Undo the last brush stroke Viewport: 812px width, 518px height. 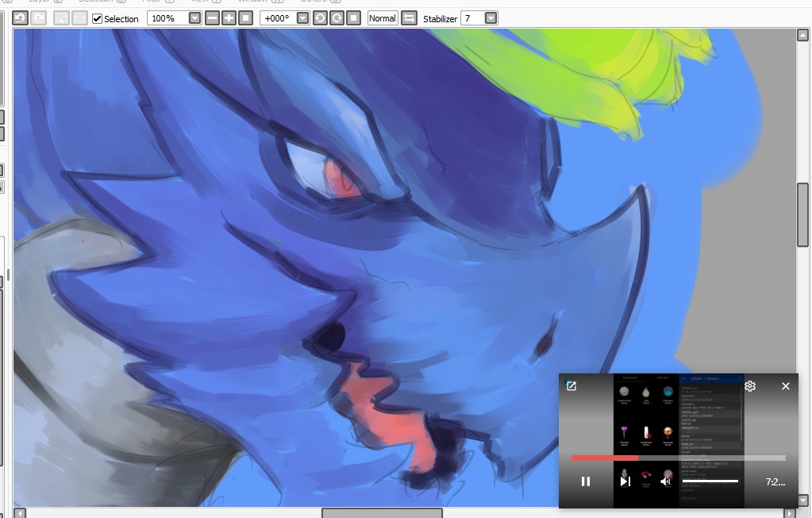click(20, 18)
